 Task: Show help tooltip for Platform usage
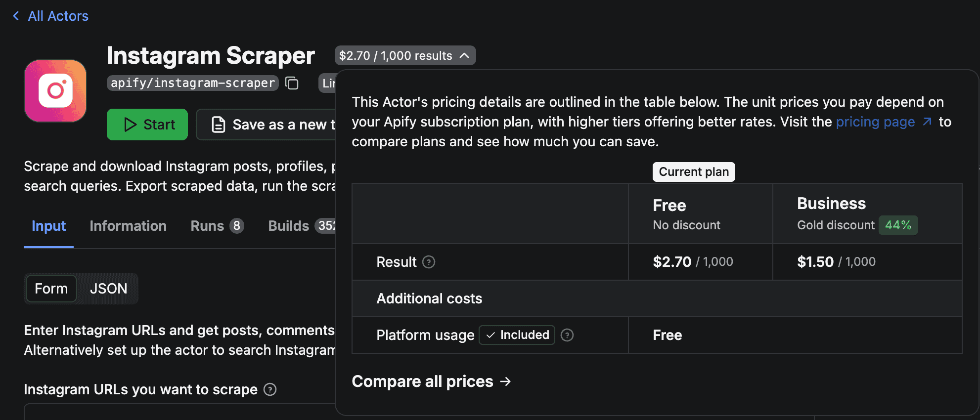[567, 335]
